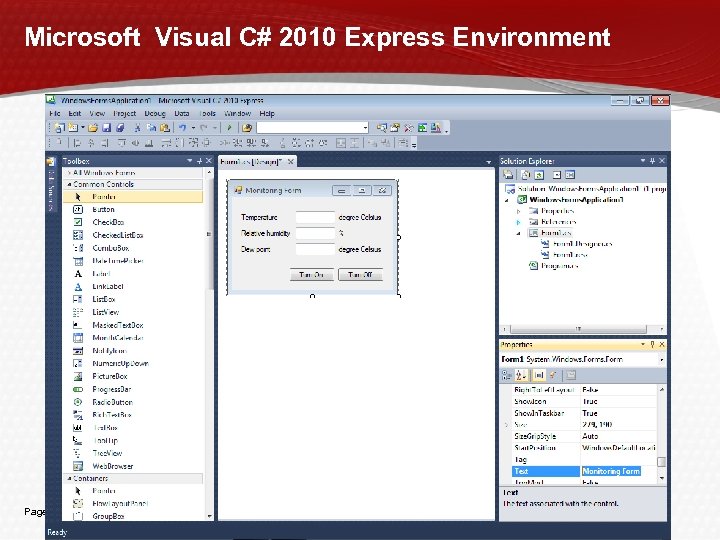Screen dimensions: 720x540
Task: Click the Turn Off button on form
Action: pos(360,275)
